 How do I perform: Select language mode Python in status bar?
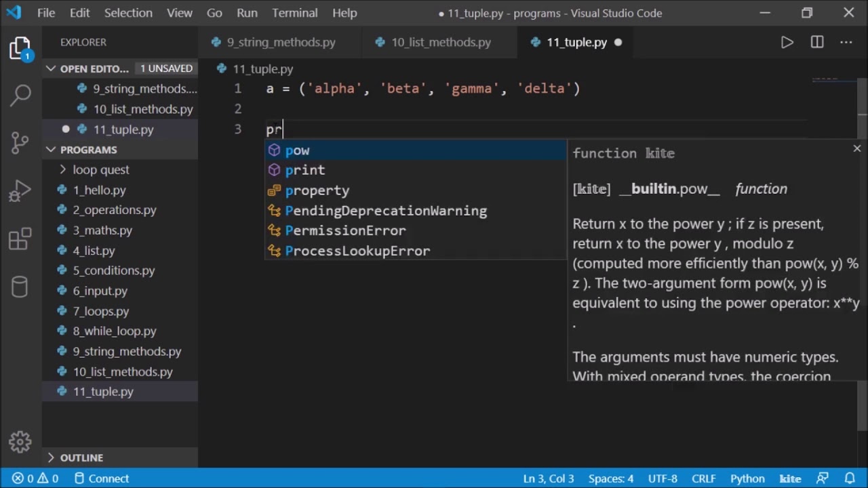[747, 479]
